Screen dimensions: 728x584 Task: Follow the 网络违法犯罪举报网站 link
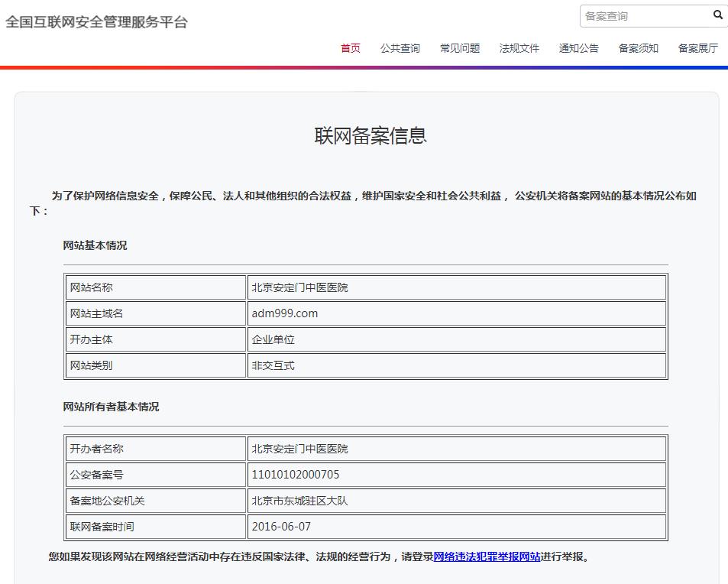click(x=487, y=556)
